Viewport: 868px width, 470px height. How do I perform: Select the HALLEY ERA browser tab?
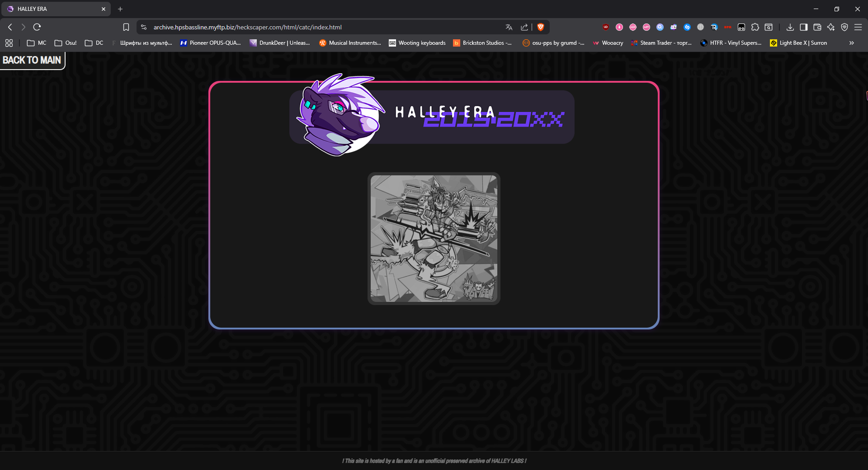click(x=54, y=9)
